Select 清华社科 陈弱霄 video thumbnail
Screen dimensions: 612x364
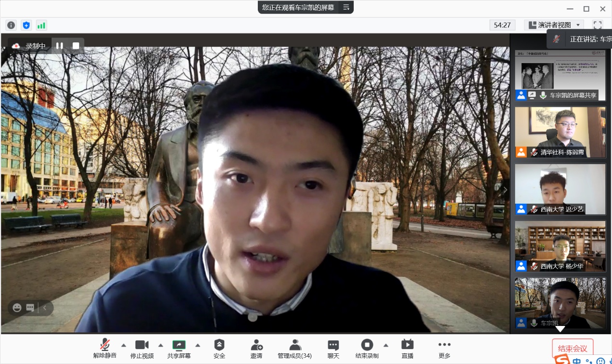click(560, 132)
